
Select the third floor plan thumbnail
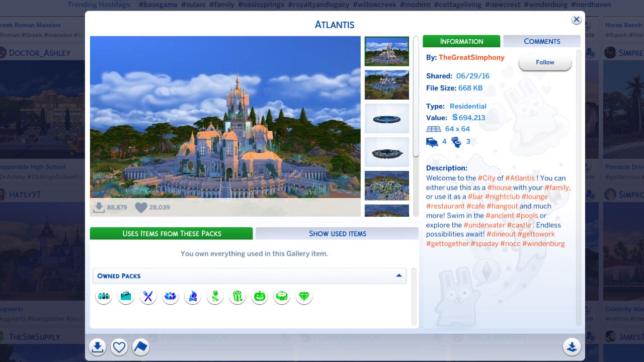coord(387,118)
